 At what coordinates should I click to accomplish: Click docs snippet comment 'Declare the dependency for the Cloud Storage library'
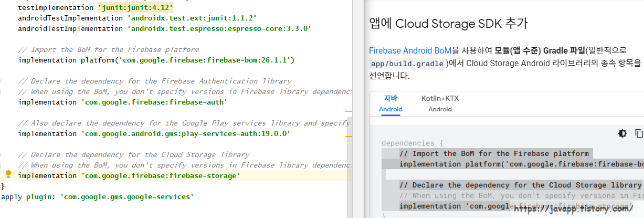pyautogui.click(x=520, y=185)
